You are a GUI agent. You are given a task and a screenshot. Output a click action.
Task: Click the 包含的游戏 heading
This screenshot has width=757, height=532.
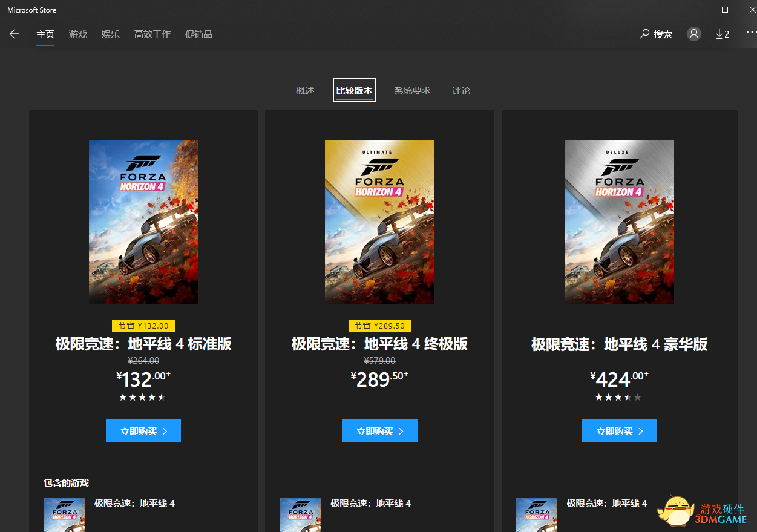tap(66, 483)
